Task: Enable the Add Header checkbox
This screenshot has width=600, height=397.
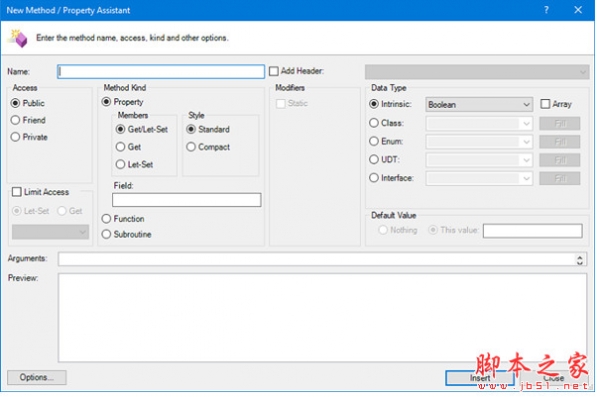Action: point(274,71)
